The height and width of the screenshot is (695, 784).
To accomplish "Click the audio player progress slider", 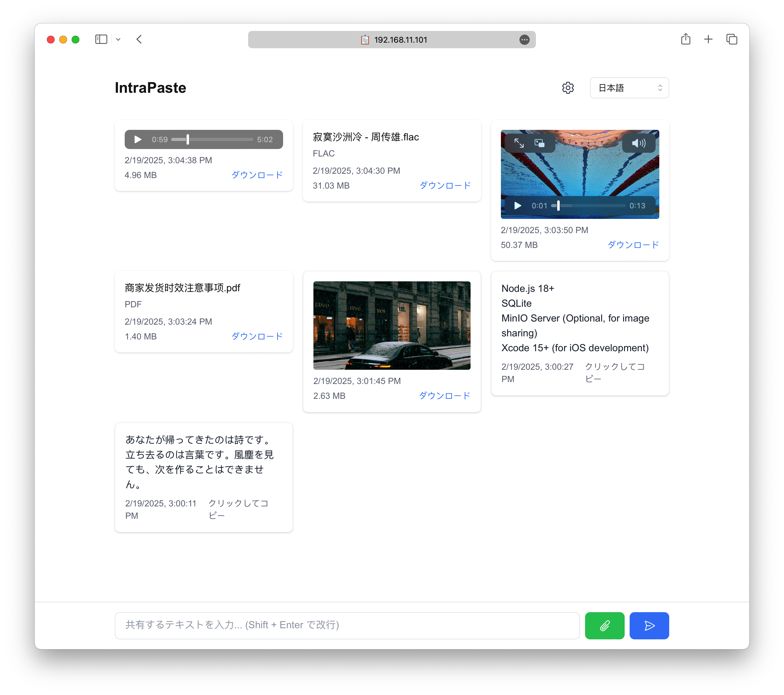I will pos(212,139).
